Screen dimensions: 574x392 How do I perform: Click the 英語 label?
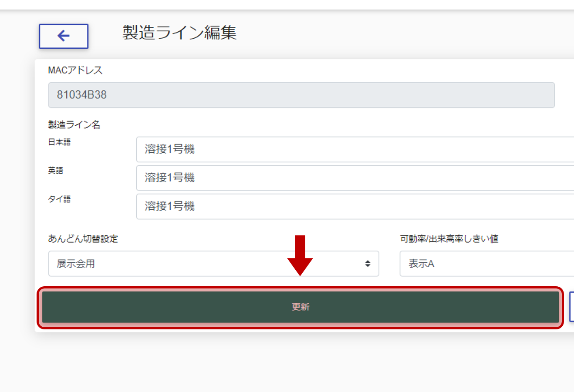(x=55, y=171)
